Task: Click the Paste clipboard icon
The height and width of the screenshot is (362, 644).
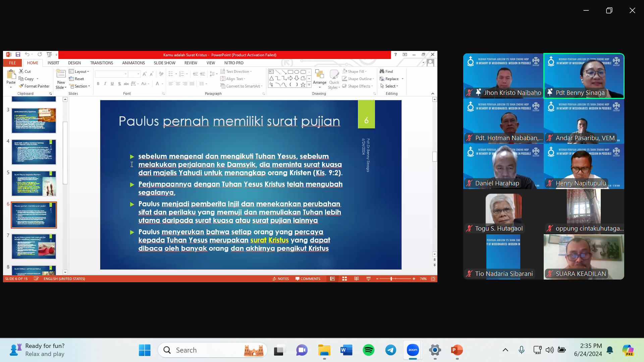Action: tap(11, 74)
